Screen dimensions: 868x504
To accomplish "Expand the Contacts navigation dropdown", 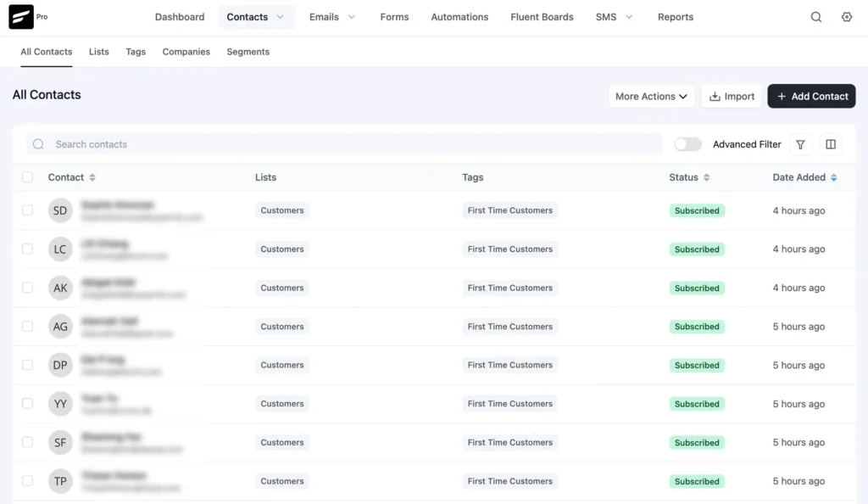I will click(x=280, y=16).
